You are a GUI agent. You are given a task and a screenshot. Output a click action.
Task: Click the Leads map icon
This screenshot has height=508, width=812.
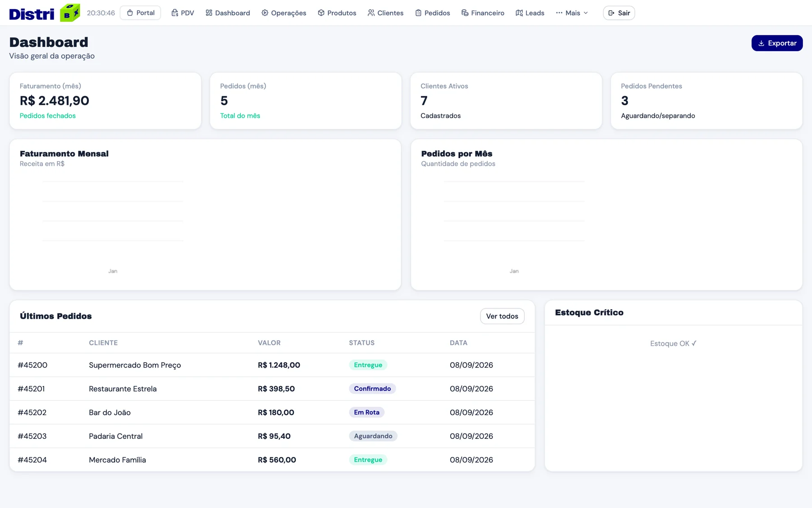[x=519, y=13]
